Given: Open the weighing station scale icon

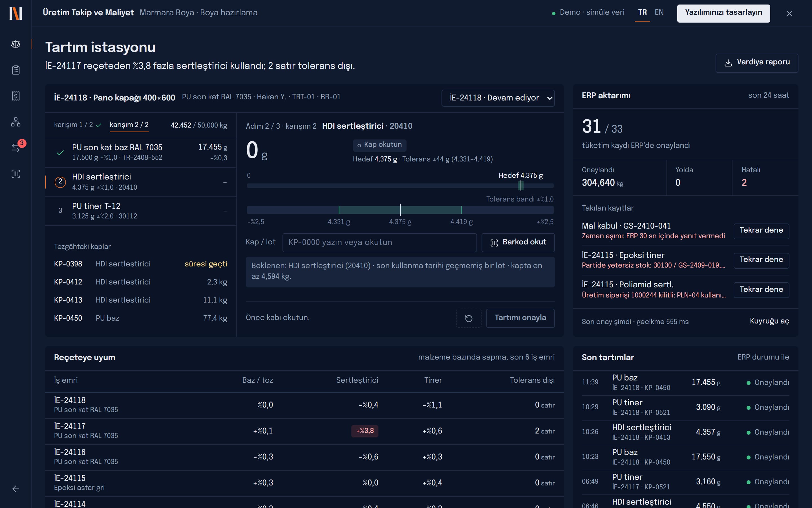Looking at the screenshot, I should (16, 44).
